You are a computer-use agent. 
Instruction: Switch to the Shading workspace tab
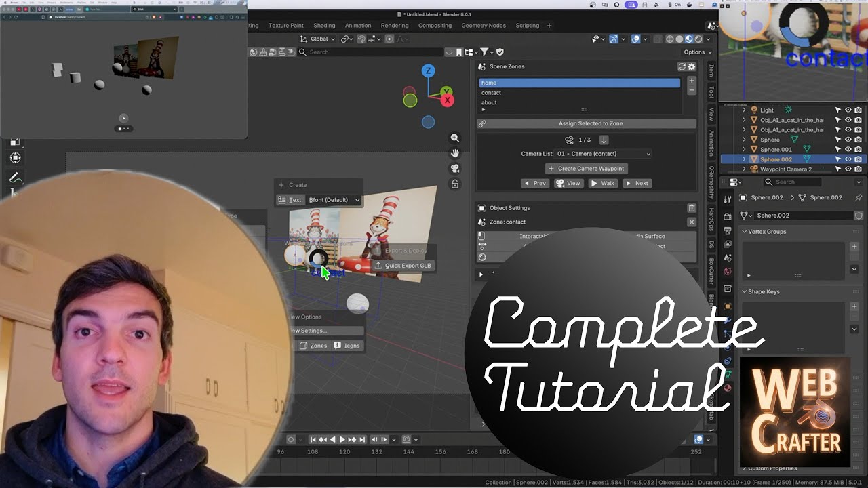click(324, 26)
